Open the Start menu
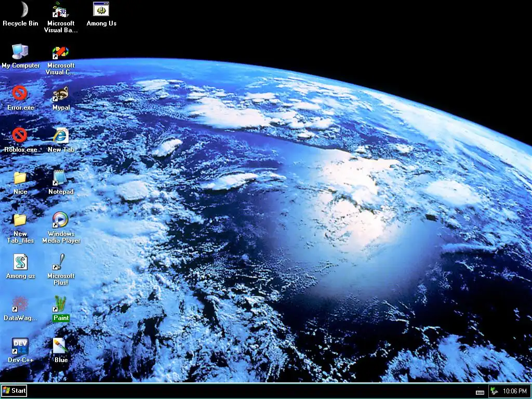This screenshot has width=532, height=399. pyautogui.click(x=14, y=391)
